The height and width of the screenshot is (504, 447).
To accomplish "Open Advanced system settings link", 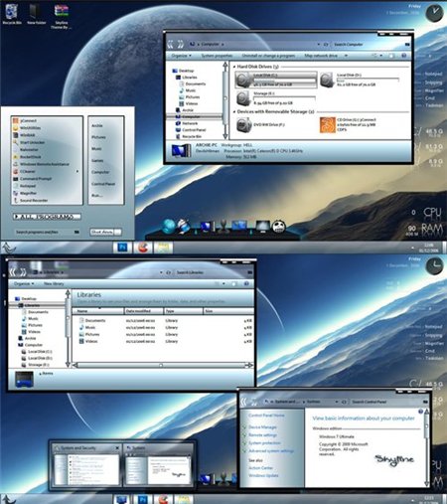I will click(x=271, y=450).
